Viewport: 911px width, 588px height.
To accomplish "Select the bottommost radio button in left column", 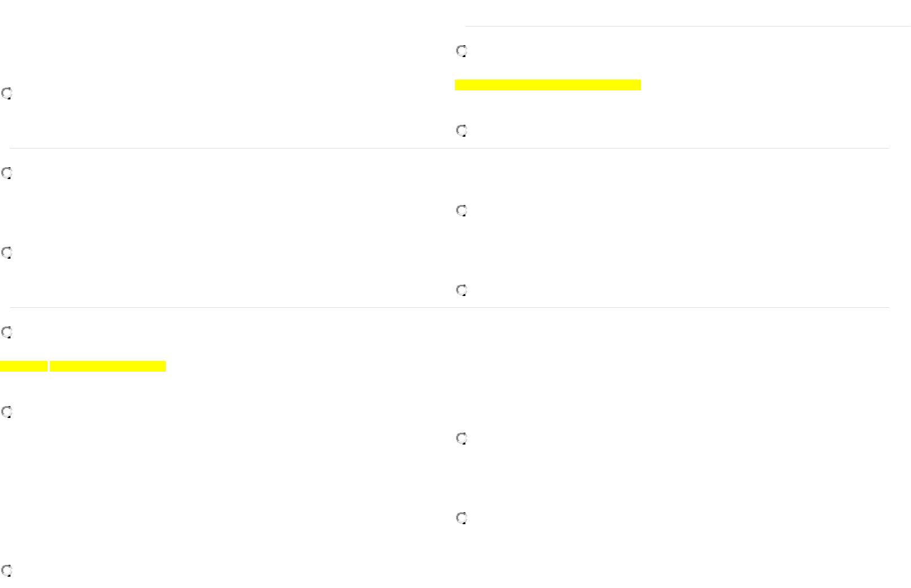I will [x=7, y=570].
